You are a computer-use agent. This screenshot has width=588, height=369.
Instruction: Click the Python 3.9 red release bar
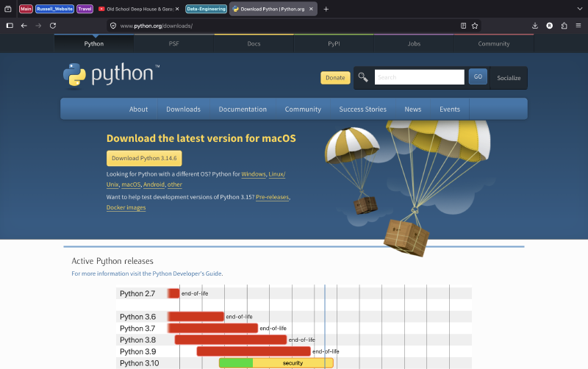click(254, 351)
